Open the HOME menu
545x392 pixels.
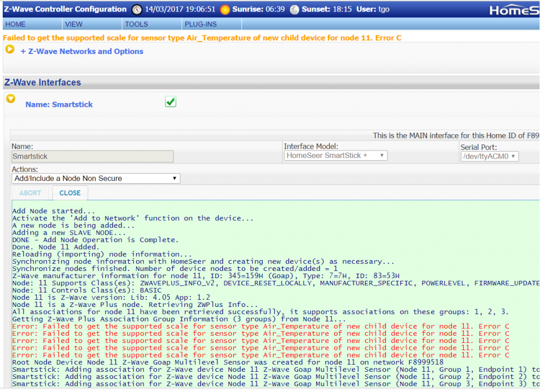click(15, 25)
